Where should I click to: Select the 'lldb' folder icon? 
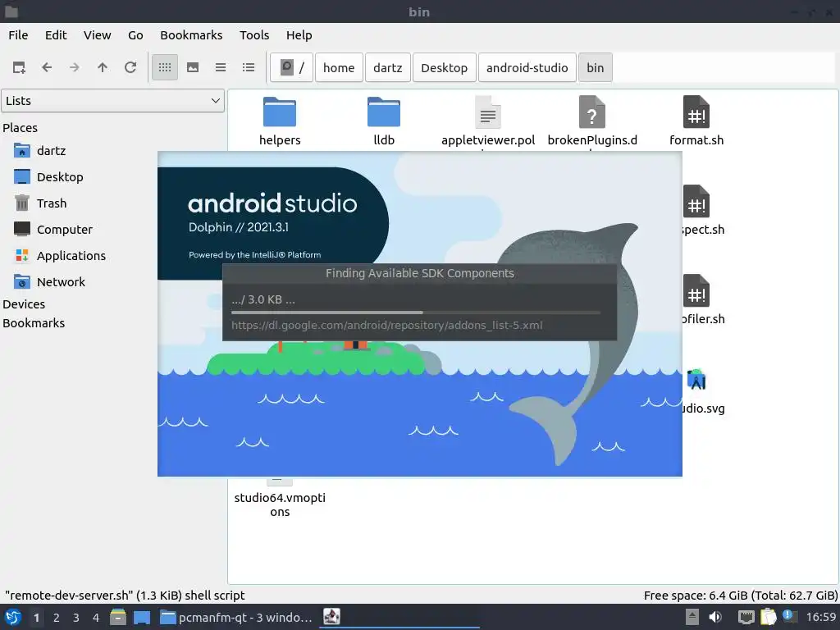click(x=384, y=112)
